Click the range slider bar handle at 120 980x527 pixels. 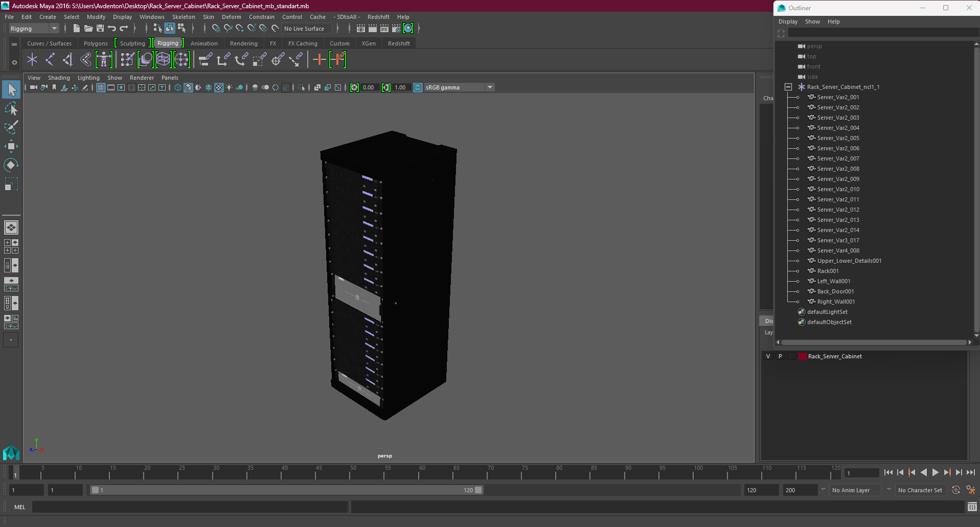click(478, 490)
